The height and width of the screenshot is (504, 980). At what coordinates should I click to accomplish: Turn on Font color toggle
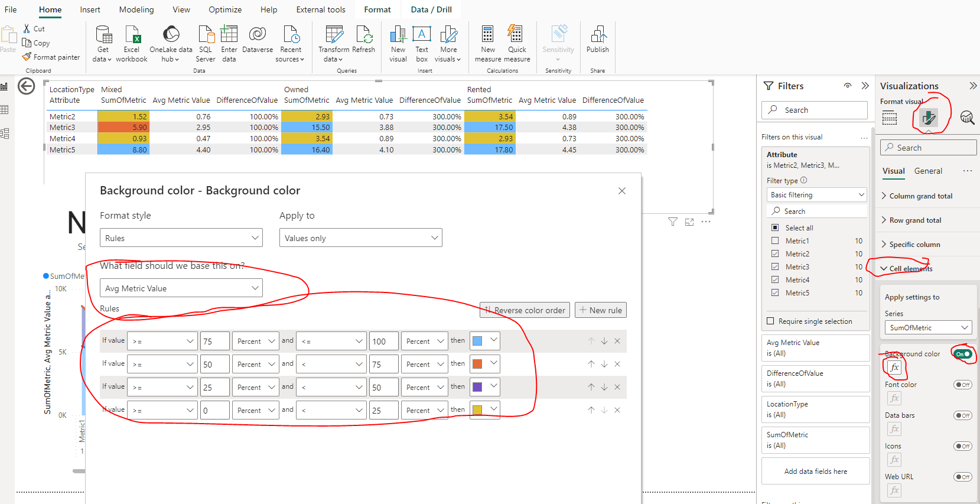pos(963,385)
